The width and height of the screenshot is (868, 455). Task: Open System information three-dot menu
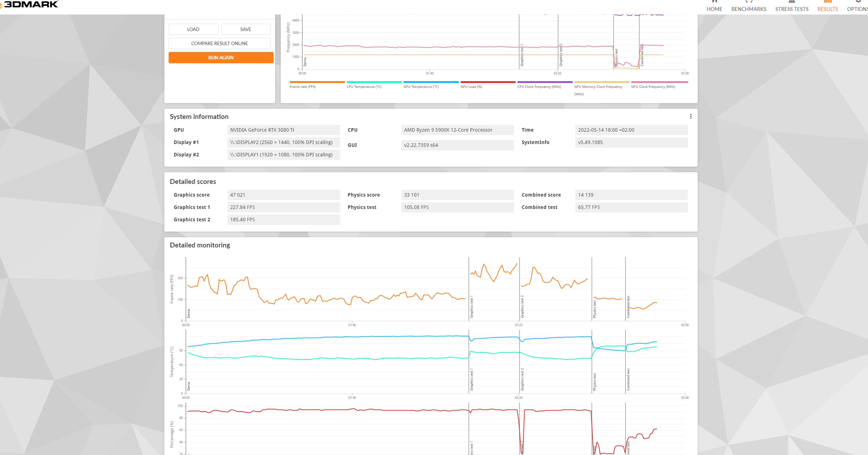click(x=691, y=116)
